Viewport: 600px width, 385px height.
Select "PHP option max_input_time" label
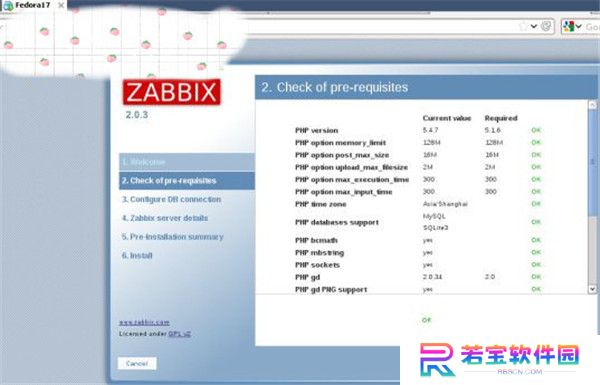pyautogui.click(x=344, y=192)
